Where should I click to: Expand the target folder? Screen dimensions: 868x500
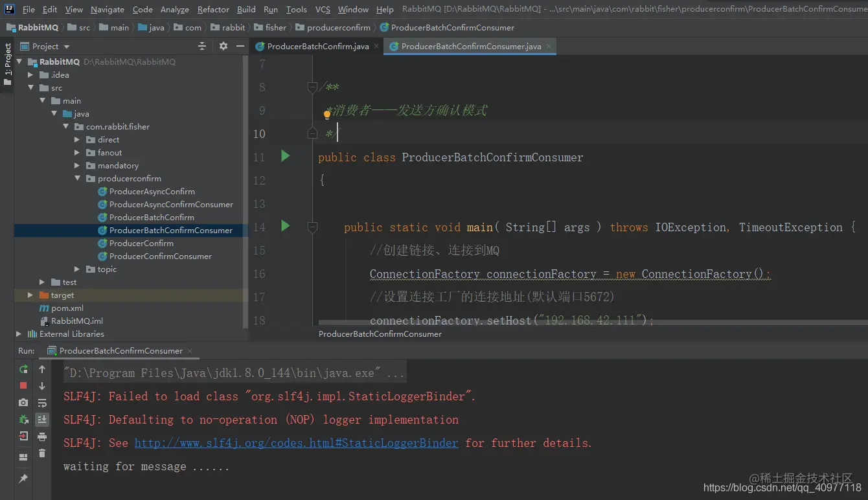[30, 295]
